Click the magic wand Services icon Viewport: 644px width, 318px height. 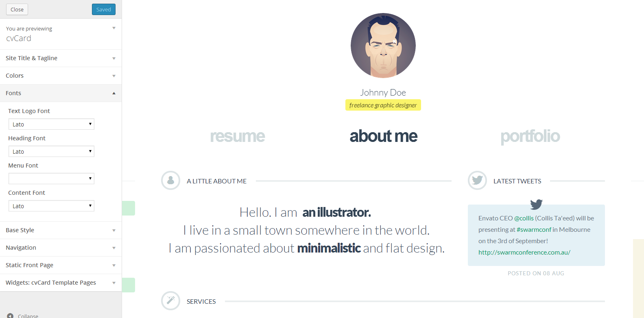click(171, 301)
